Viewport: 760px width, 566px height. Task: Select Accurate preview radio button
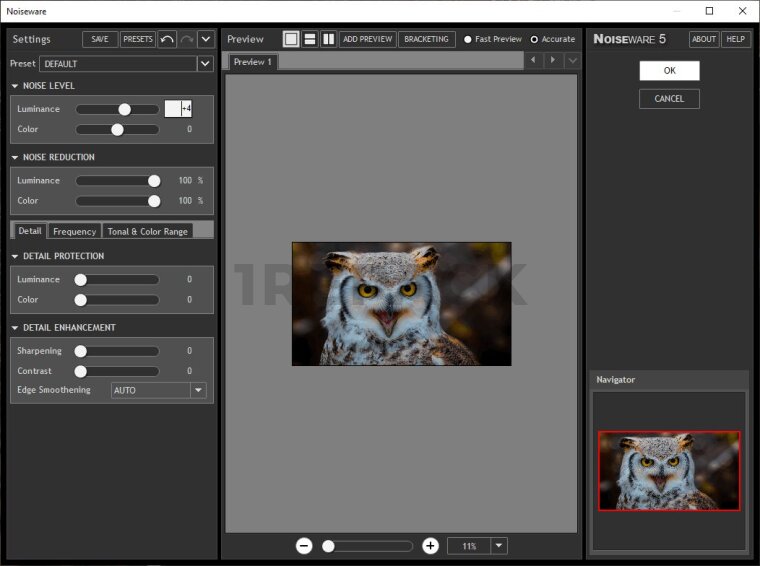point(534,40)
